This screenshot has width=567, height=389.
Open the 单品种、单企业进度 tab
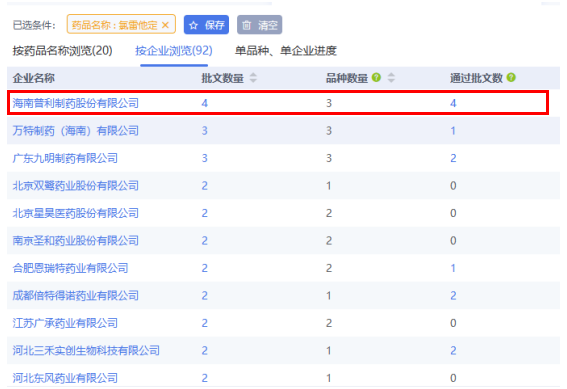[286, 51]
